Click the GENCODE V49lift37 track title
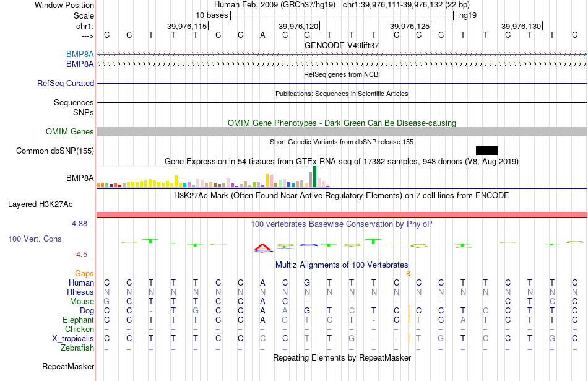The height and width of the screenshot is (381, 588). pyautogui.click(x=342, y=45)
